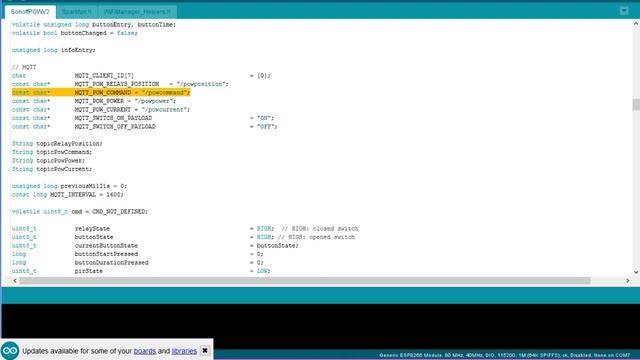Click the relayState variable name
Viewport: 640px width, 360px height.
[x=92, y=229]
